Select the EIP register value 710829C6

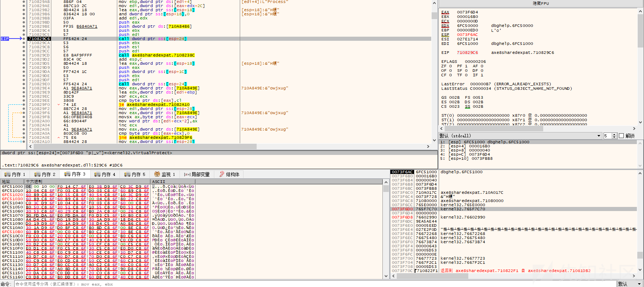point(467,53)
